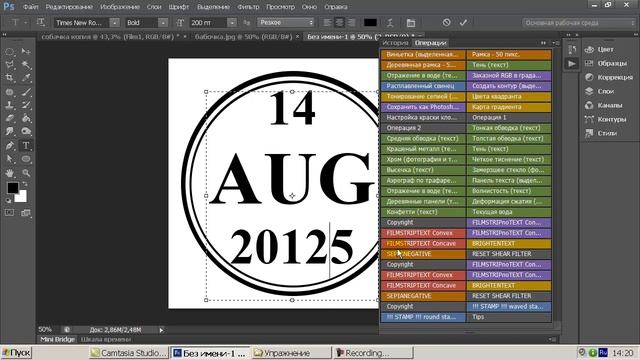Screen dimensions: 640x360
Task: Open Mini Bridge panel tab
Action: [x=58, y=340]
